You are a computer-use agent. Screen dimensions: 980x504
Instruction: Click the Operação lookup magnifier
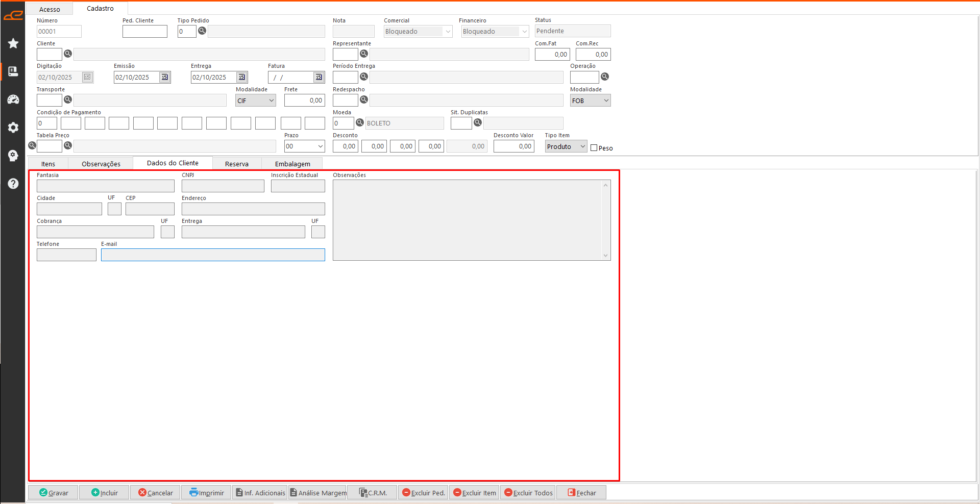point(605,77)
